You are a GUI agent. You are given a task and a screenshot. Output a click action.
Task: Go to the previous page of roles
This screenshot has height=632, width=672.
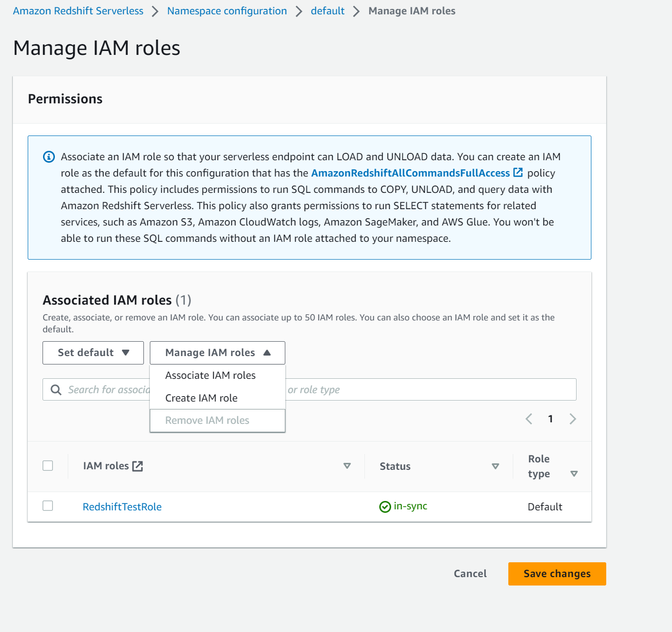click(529, 419)
